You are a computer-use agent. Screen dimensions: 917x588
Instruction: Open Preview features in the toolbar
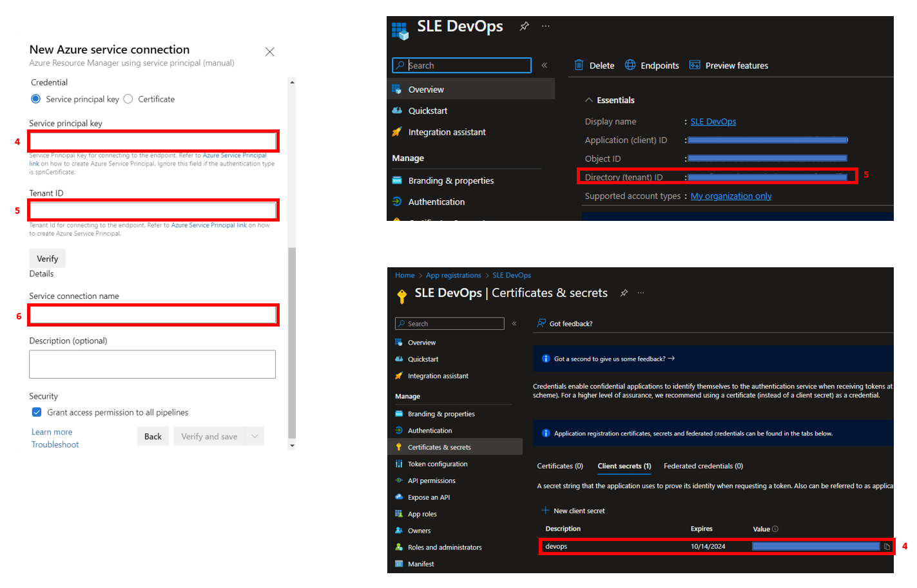[x=729, y=65]
